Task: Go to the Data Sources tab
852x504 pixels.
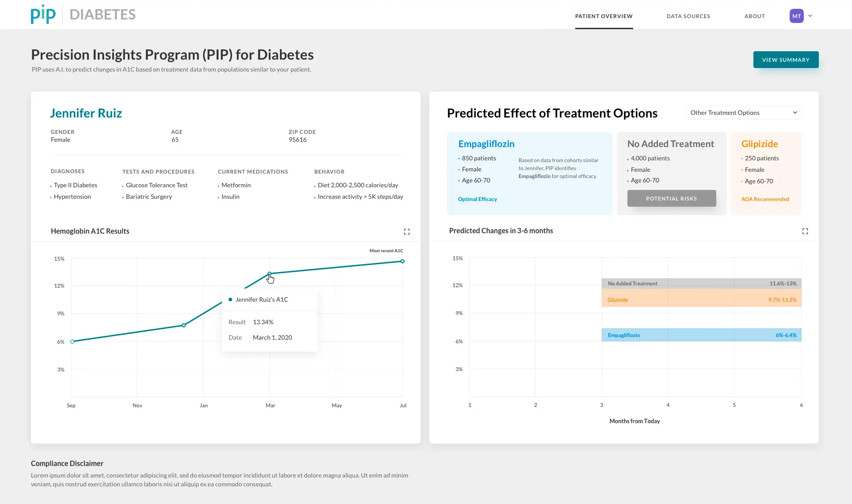Action: point(688,16)
